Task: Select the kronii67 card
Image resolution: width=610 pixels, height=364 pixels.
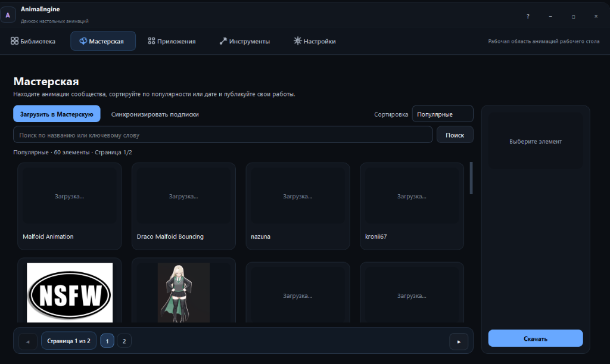Action: (x=412, y=206)
